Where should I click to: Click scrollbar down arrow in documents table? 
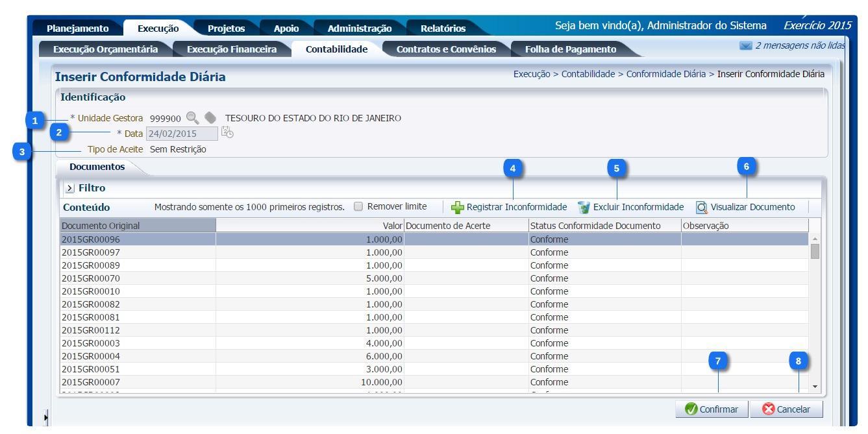pyautogui.click(x=815, y=387)
